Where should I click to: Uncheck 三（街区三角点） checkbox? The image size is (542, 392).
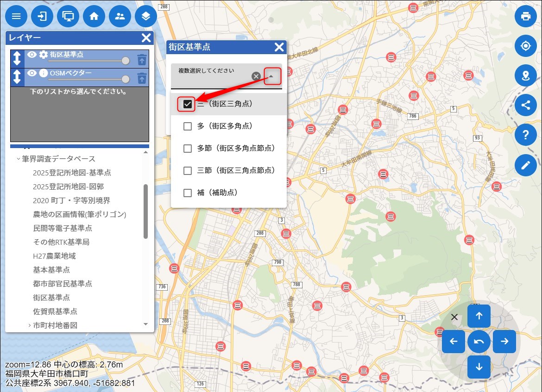click(188, 104)
